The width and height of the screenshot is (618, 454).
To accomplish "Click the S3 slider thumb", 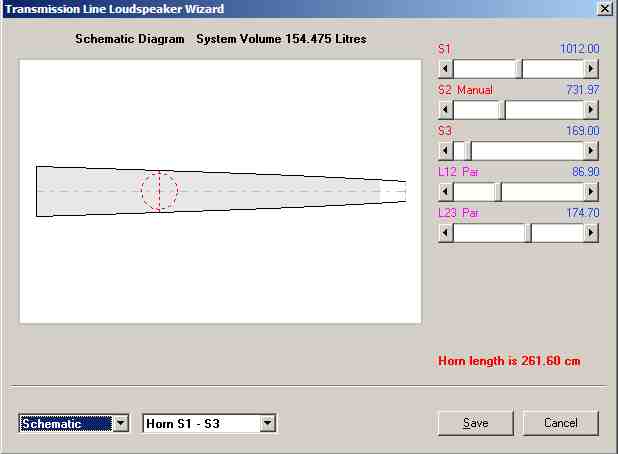I will tap(468, 151).
